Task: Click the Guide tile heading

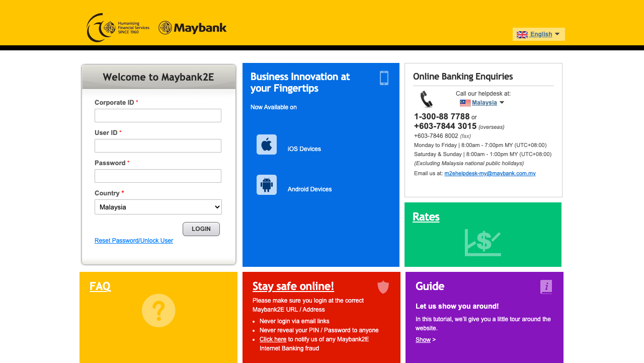Action: coord(430,286)
